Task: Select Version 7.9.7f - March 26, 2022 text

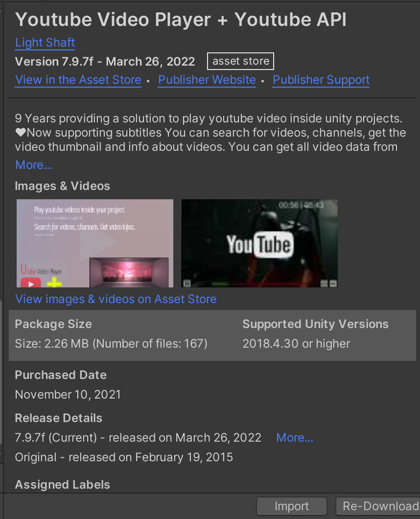Action: coord(105,62)
